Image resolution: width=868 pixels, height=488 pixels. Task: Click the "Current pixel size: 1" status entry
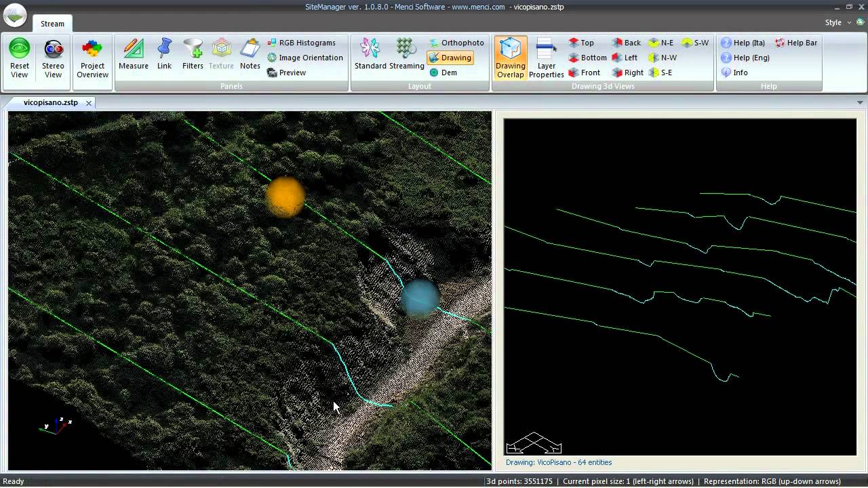pyautogui.click(x=628, y=481)
